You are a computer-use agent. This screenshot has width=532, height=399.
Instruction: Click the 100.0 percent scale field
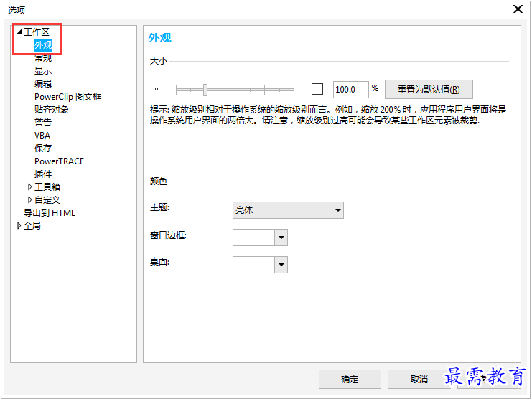tap(351, 90)
